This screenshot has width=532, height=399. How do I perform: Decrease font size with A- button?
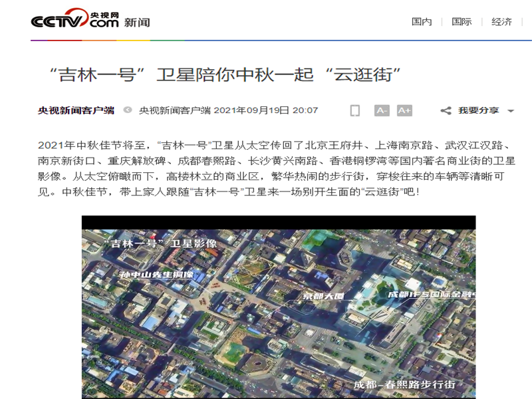click(382, 110)
